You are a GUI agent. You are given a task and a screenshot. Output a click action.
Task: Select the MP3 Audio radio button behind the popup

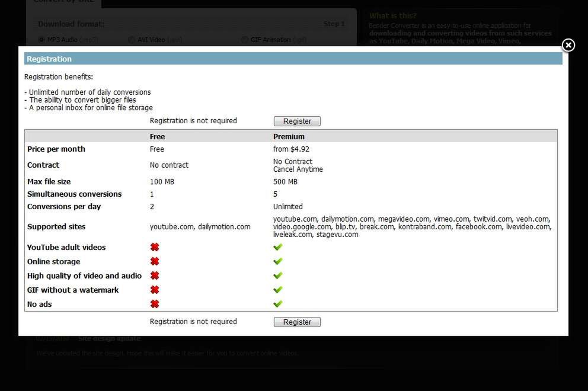41,39
